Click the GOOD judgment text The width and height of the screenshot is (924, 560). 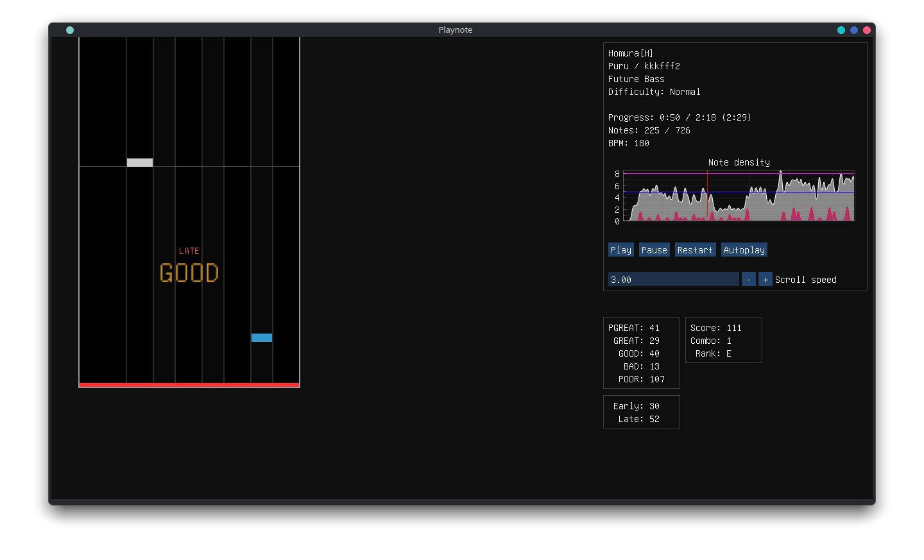189,273
